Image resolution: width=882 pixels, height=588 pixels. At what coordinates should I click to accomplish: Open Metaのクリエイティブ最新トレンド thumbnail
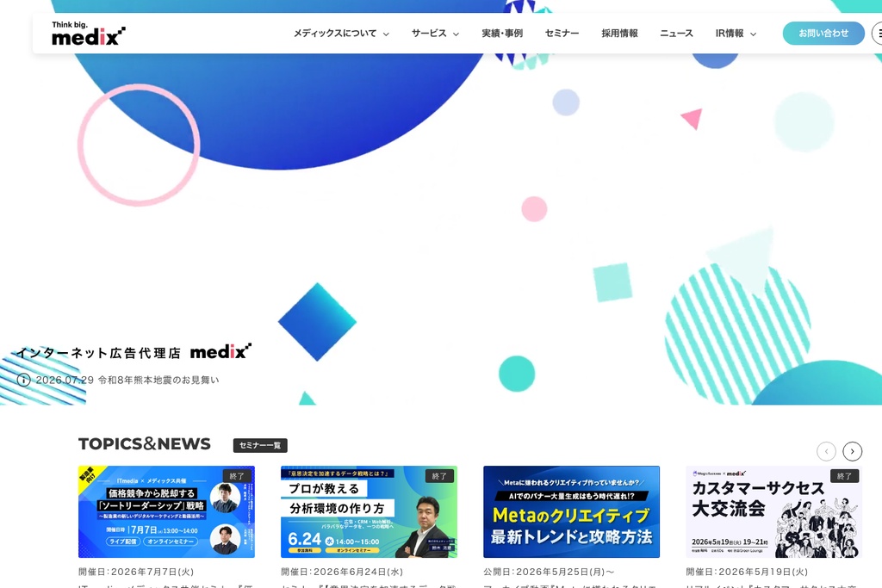572,511
